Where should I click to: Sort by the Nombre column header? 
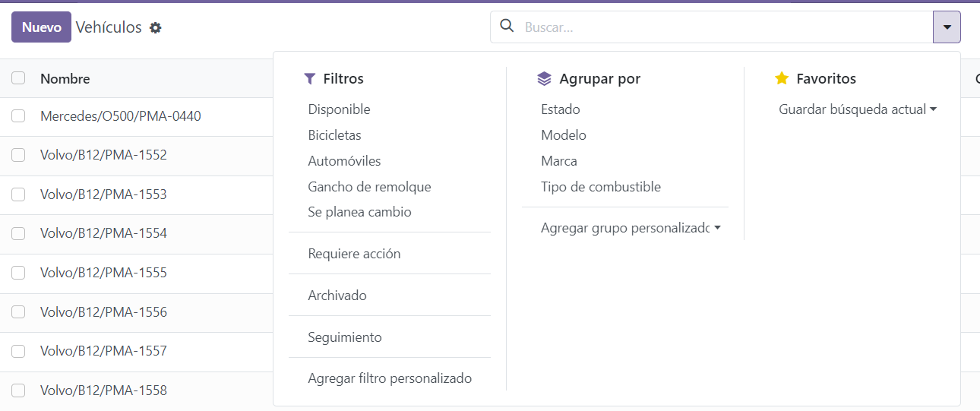[x=65, y=79]
